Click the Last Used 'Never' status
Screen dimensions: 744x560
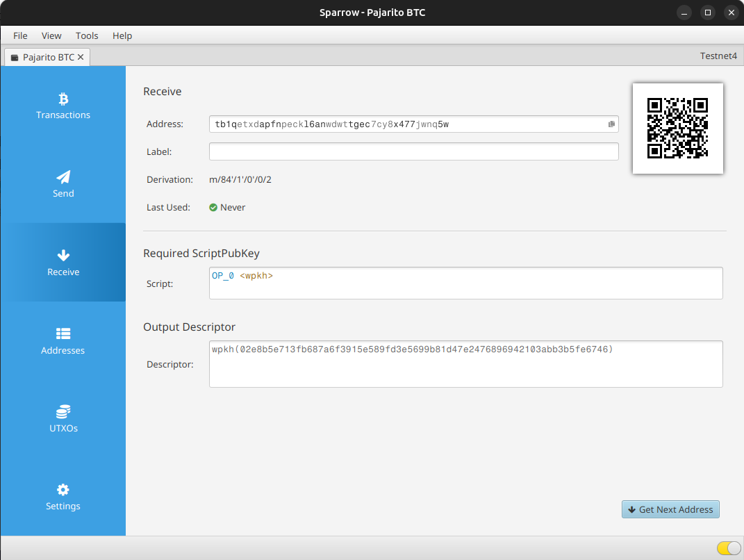point(233,207)
